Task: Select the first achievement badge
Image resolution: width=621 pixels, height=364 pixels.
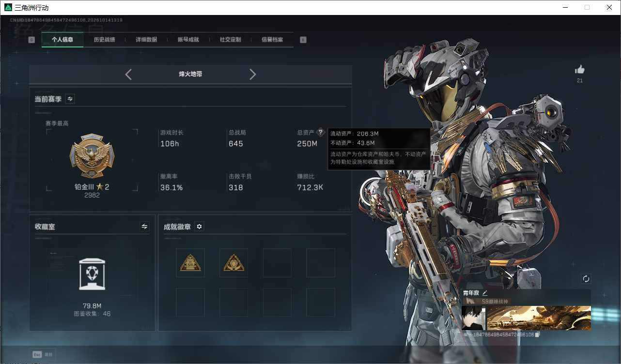Action: pos(190,263)
